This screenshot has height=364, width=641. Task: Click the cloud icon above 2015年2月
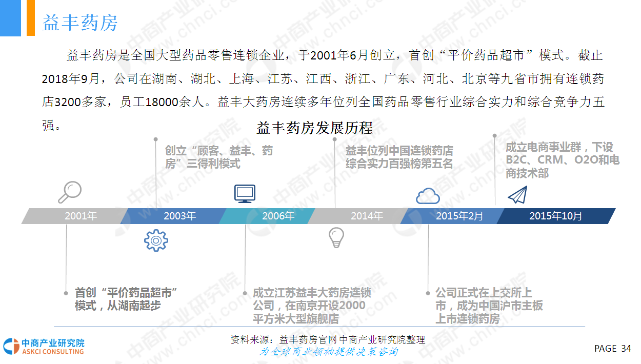(x=428, y=196)
